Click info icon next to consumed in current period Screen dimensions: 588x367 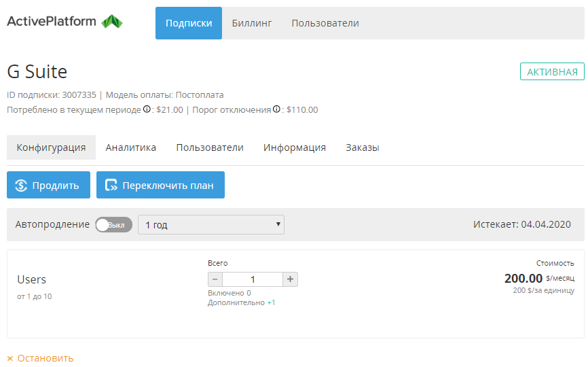(x=147, y=109)
